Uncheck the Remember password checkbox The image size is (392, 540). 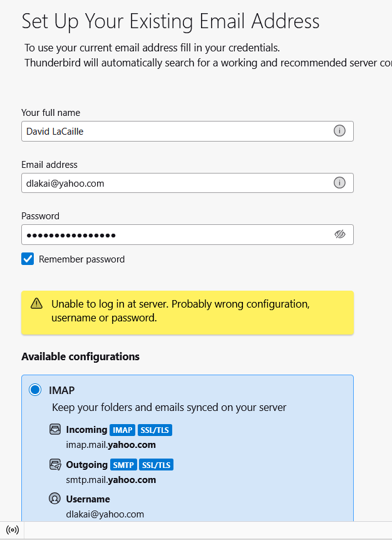point(28,259)
